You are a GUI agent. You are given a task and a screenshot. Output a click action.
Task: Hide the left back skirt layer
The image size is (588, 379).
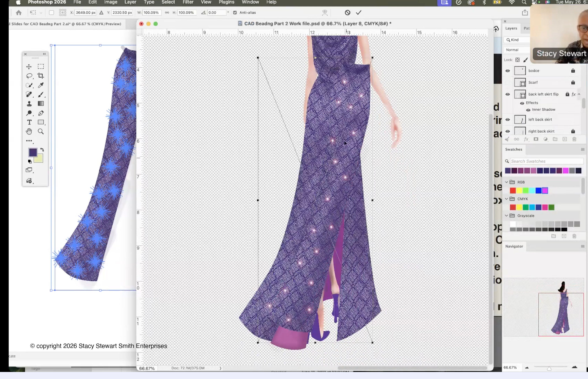click(508, 120)
